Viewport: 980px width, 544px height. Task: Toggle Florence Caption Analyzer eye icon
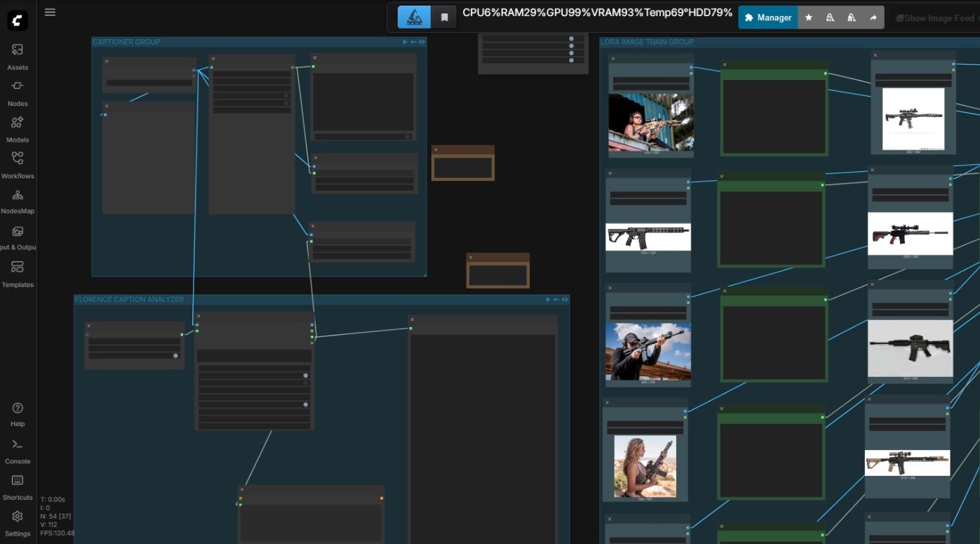point(565,300)
